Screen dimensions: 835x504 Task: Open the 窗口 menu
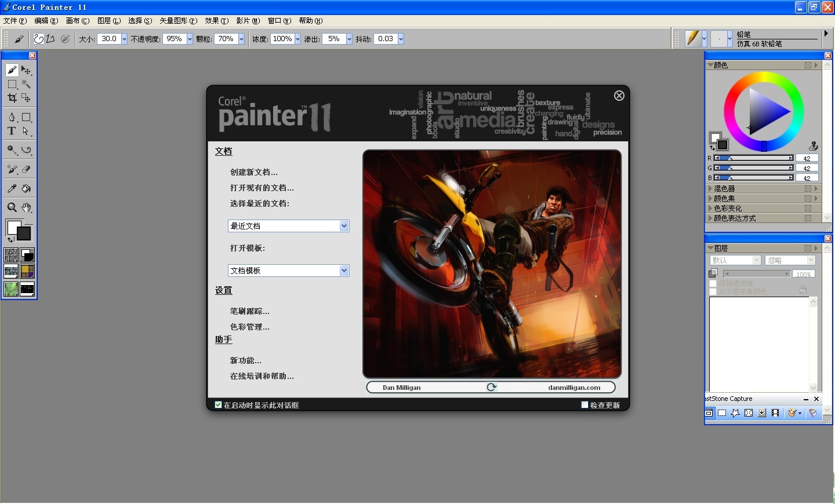(x=279, y=21)
